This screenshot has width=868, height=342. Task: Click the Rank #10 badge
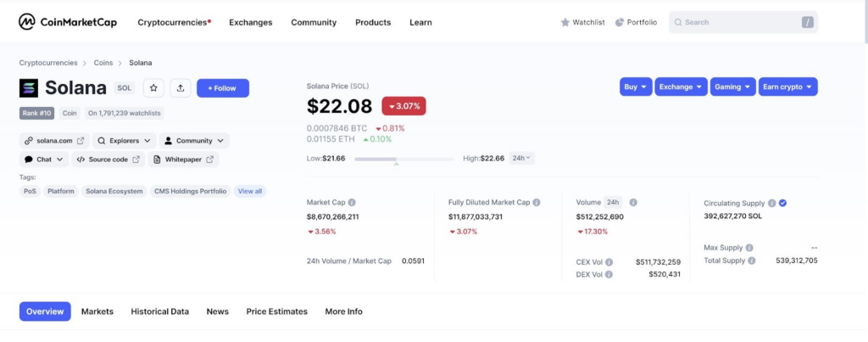pos(37,113)
